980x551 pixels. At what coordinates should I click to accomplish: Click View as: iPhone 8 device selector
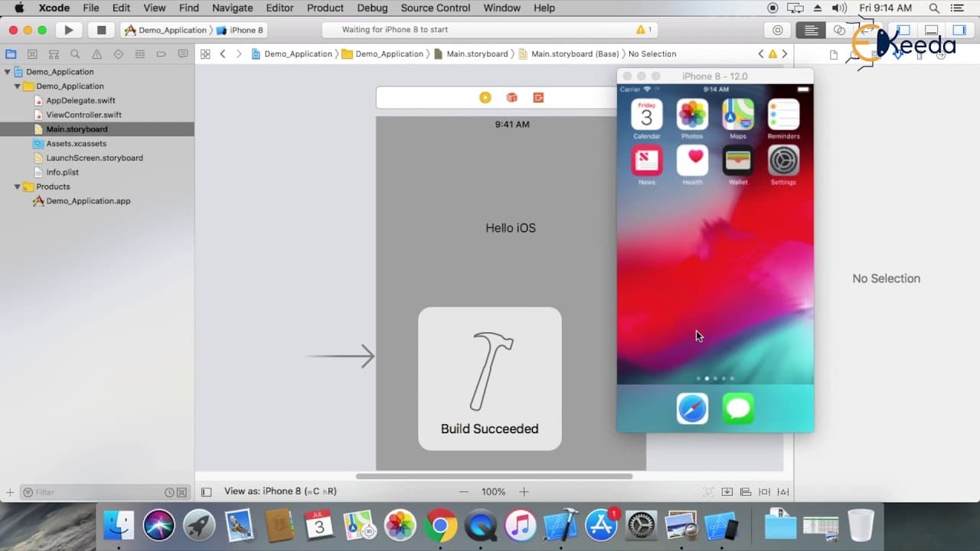280,491
